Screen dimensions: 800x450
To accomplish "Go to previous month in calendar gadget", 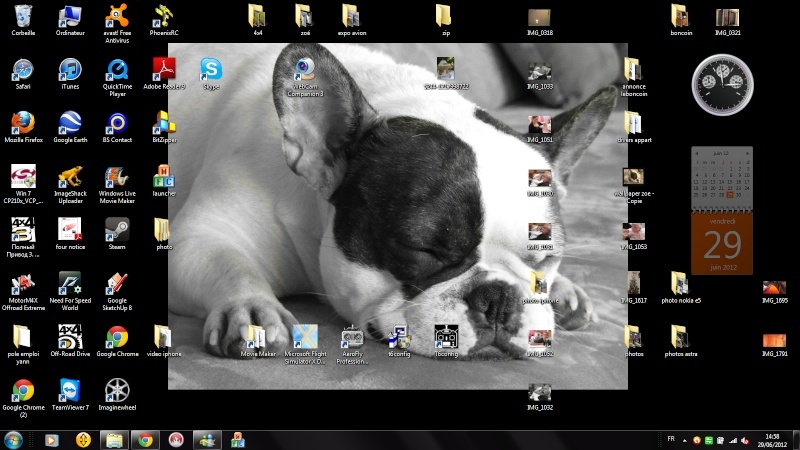I will coord(697,153).
